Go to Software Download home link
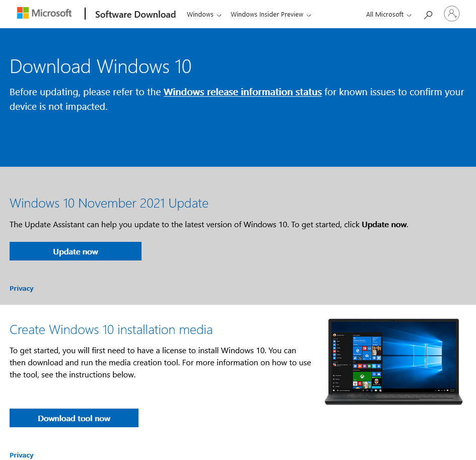 135,14
